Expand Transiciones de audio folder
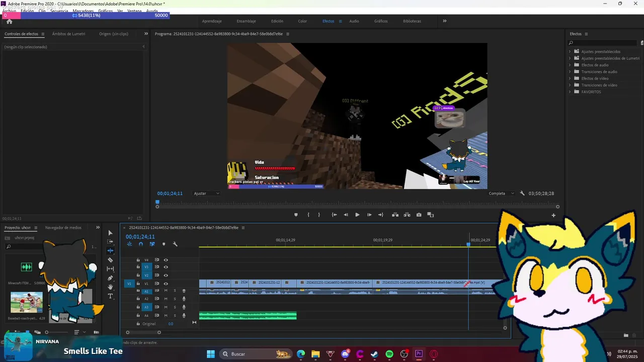644x362 pixels. [x=570, y=71]
